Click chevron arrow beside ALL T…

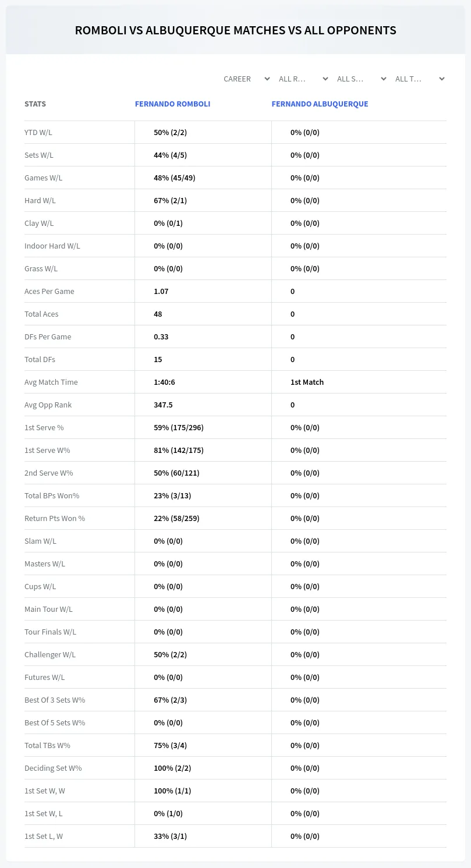[442, 79]
